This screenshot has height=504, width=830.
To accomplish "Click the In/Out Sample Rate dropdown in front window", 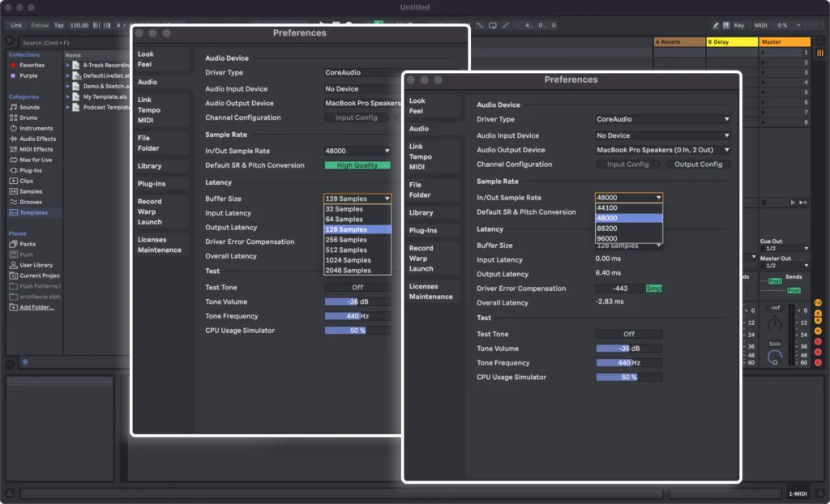I will (x=629, y=198).
